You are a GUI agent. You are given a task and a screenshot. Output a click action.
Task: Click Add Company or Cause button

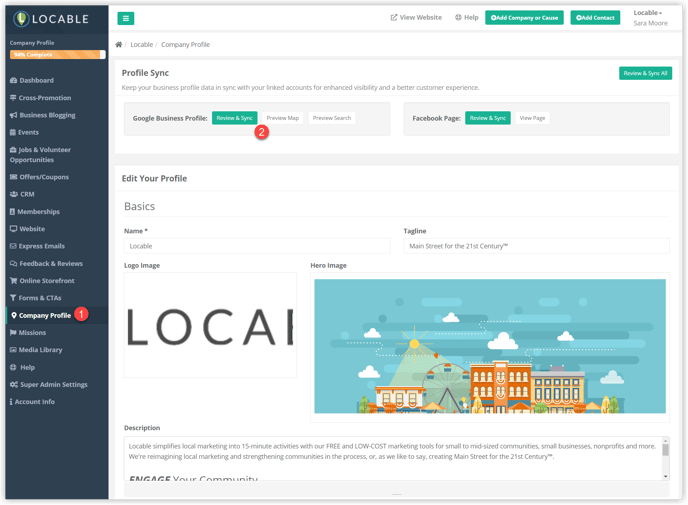[524, 18]
